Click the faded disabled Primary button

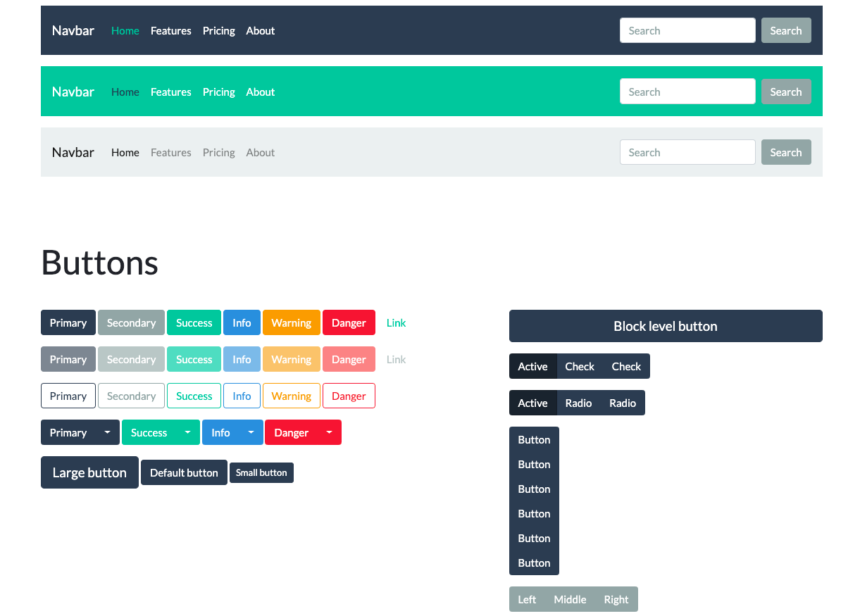(x=68, y=359)
